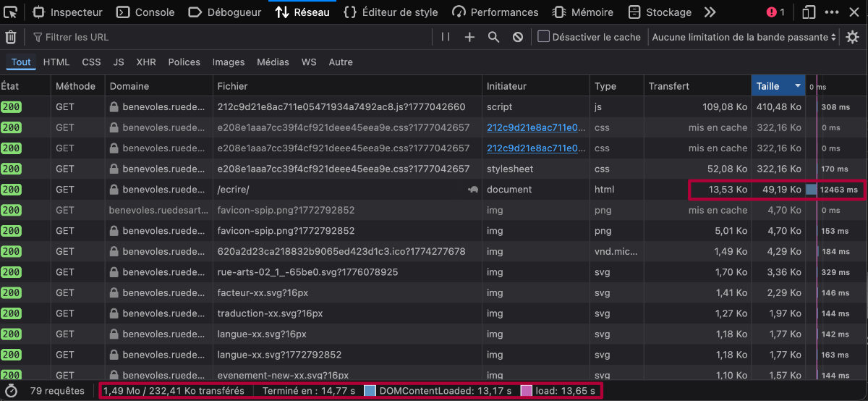Expand the hidden developer tools tabs chevron
Screen dimensions: 868x401
(x=710, y=12)
